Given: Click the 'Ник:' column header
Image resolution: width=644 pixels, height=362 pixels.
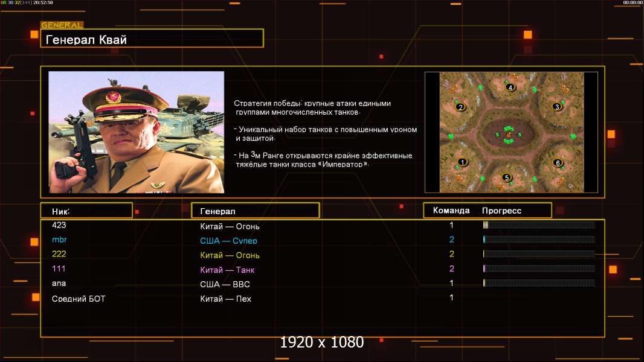Looking at the screenshot, I should [x=86, y=211].
